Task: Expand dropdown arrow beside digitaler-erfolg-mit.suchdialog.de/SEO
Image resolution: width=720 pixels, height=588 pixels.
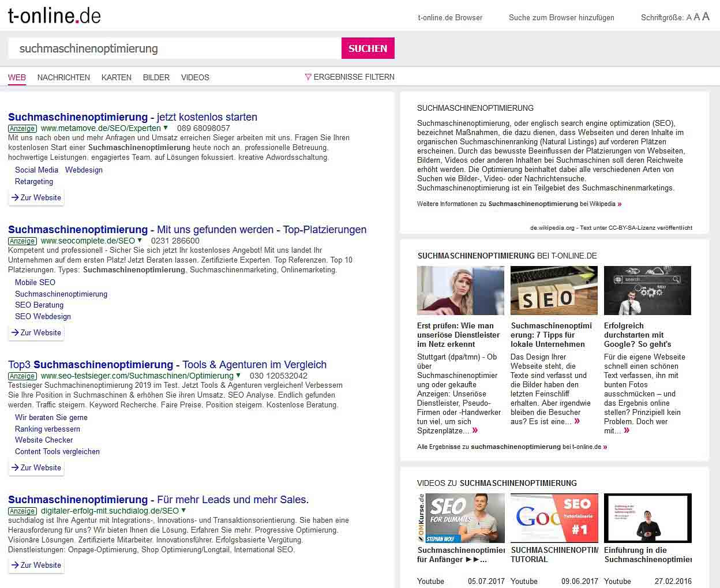Action: [183, 511]
